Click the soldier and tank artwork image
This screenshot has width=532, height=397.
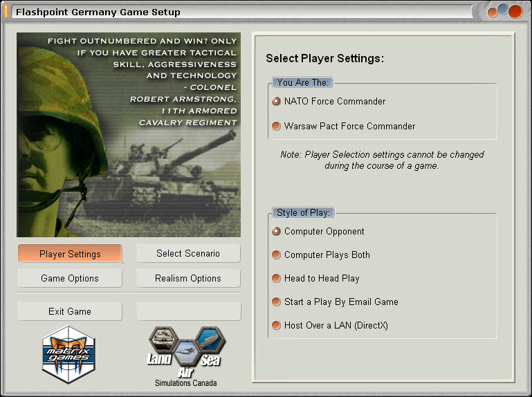(x=129, y=135)
